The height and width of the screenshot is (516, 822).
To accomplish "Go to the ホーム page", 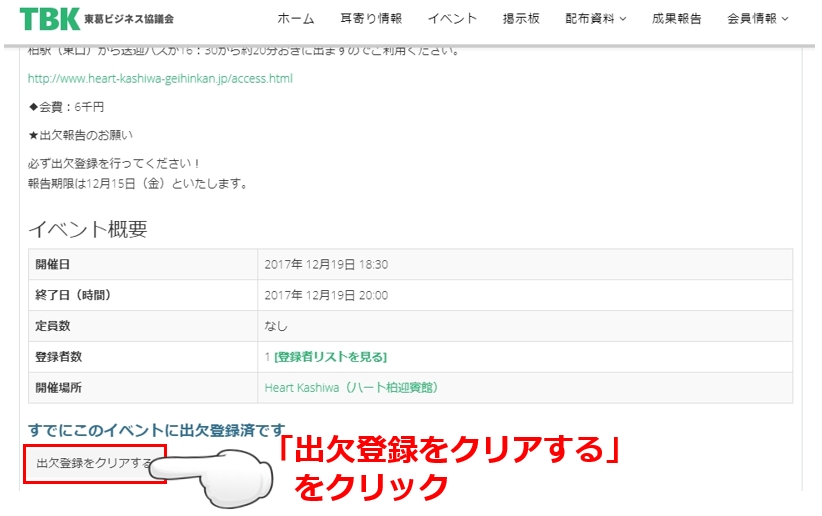I will [x=295, y=19].
